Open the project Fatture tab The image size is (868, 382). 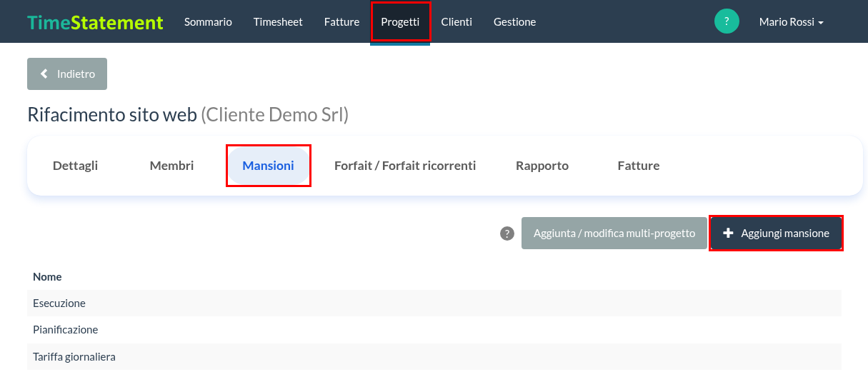[x=639, y=166]
